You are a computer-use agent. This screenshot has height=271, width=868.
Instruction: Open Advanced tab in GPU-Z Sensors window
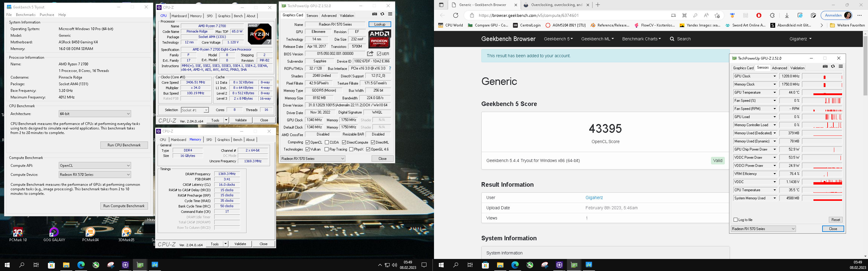point(779,68)
